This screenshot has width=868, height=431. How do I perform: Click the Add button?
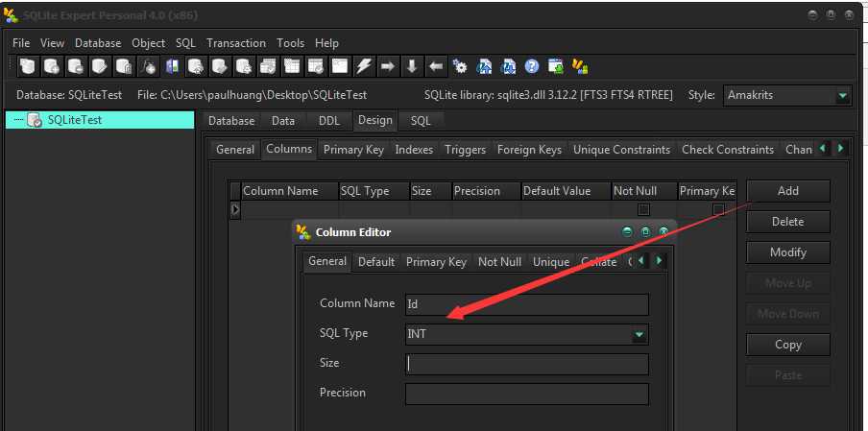pos(787,191)
